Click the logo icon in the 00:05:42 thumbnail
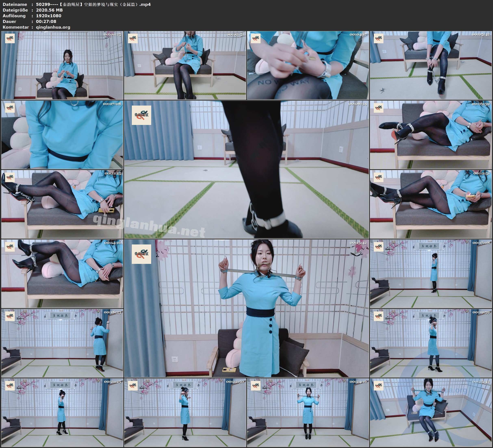493x448 pixels. point(379,38)
